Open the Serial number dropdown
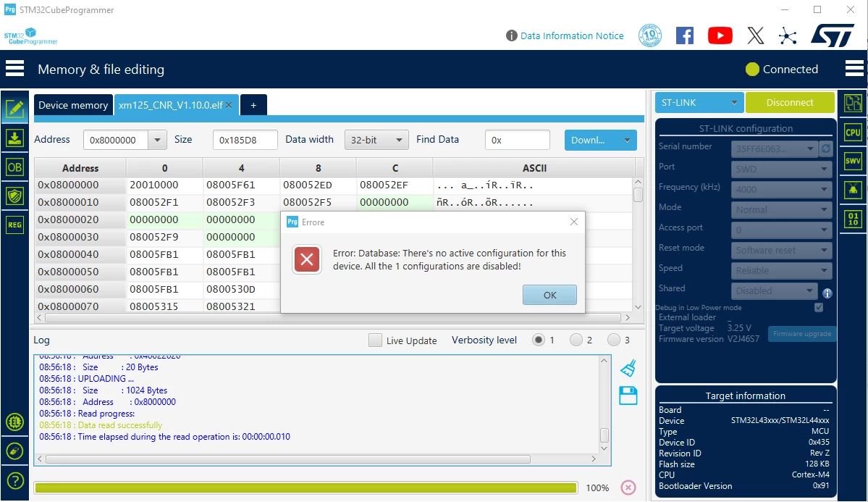This screenshot has width=868, height=502. click(775, 148)
